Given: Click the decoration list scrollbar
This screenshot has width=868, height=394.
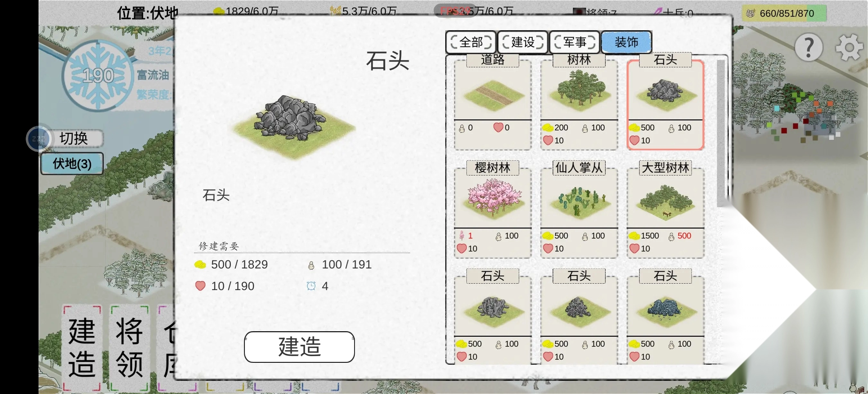Looking at the screenshot, I should (720, 133).
